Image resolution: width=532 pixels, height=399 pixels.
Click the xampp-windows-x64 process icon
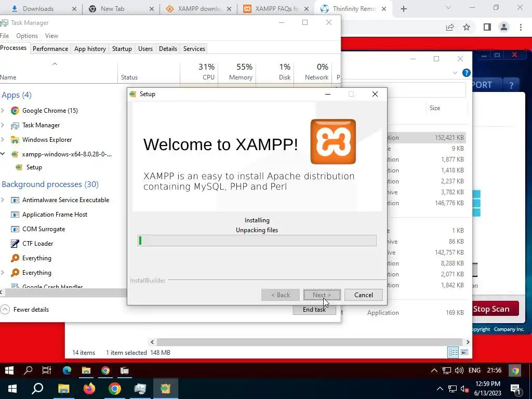[x=15, y=154]
